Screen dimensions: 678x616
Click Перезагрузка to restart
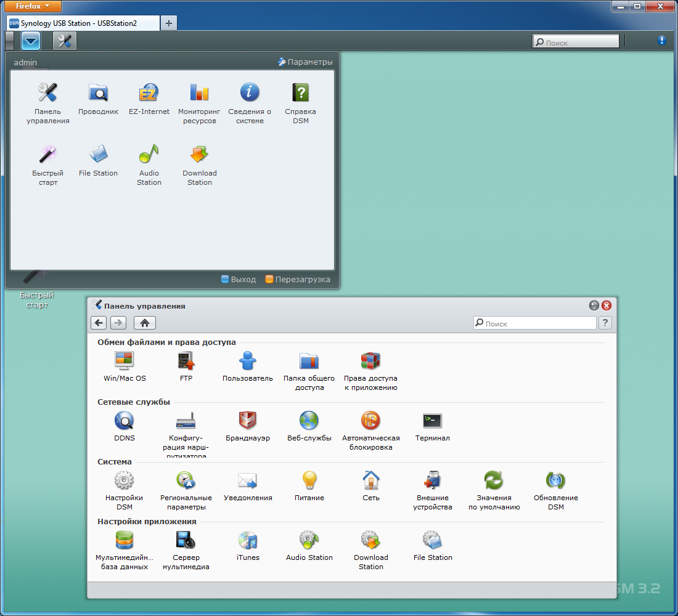[298, 279]
